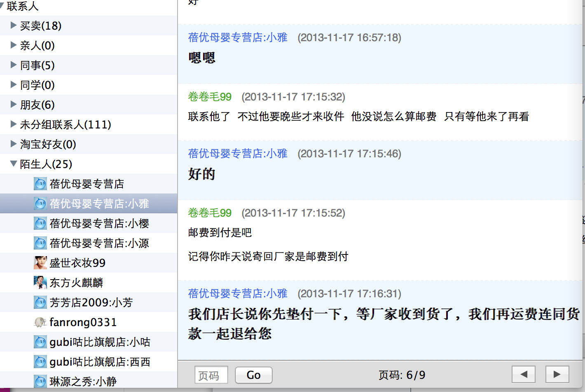This screenshot has height=392, width=585.
Task: Expand the 买卖(18) contact group
Action: coord(14,26)
